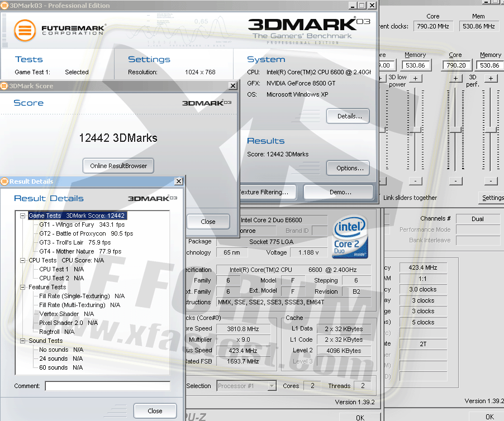Image resolution: width=504 pixels, height=421 pixels.
Task: Increase 3D perf. Core clock with plus button
Action: (x=457, y=78)
